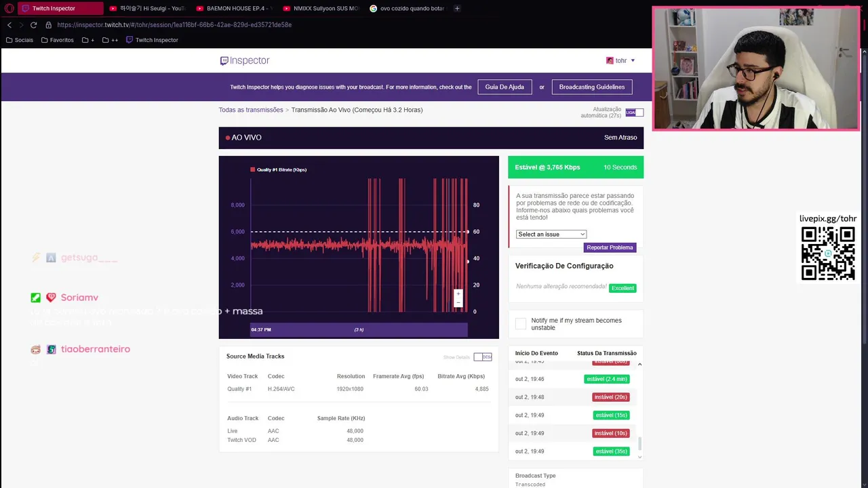
Task: View site security via the padlock icon
Action: [49, 25]
